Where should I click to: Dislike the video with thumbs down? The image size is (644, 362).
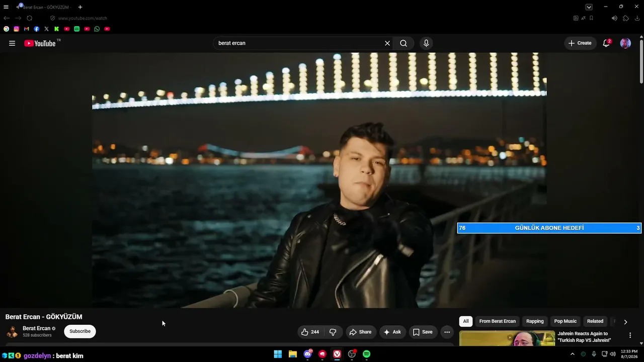(x=333, y=332)
